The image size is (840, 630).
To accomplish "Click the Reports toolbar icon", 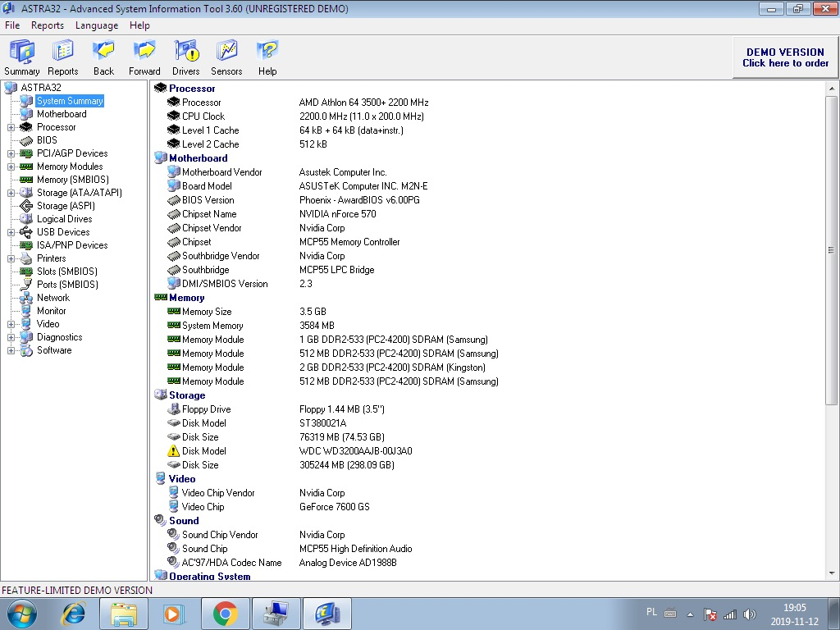I will pos(63,57).
